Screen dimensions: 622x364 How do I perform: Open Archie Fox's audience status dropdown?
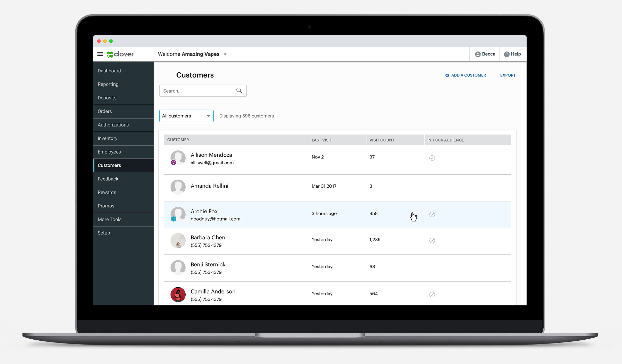pyautogui.click(x=432, y=214)
